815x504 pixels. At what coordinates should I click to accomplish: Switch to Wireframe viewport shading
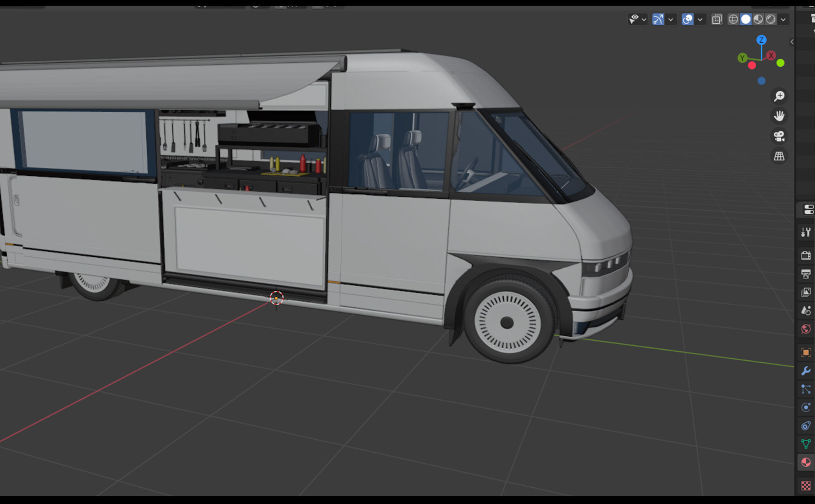coord(733,19)
